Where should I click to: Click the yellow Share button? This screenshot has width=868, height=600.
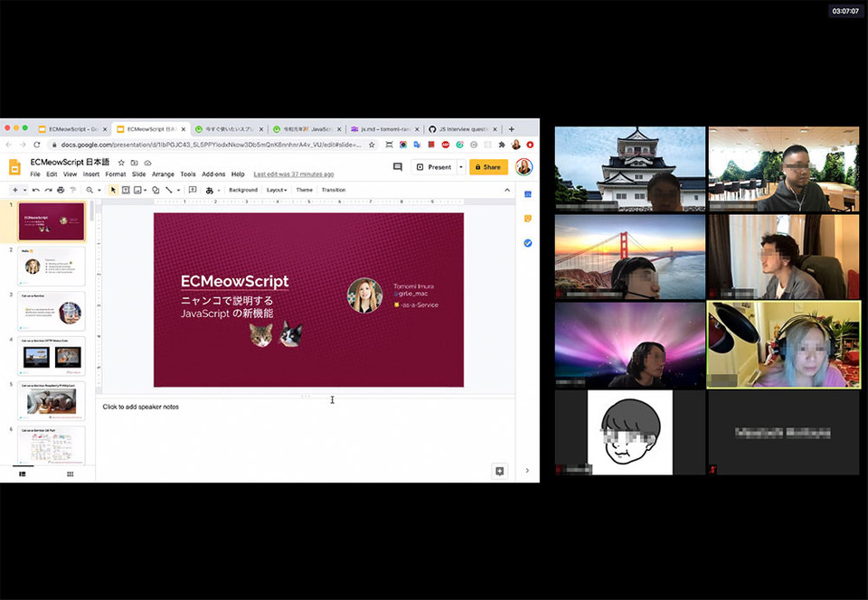tap(488, 167)
